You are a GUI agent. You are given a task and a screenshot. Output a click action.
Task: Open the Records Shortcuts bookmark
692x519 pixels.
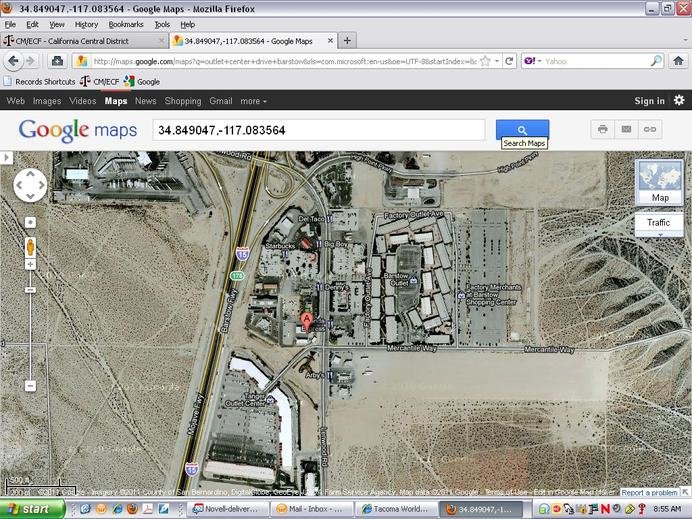[x=40, y=82]
